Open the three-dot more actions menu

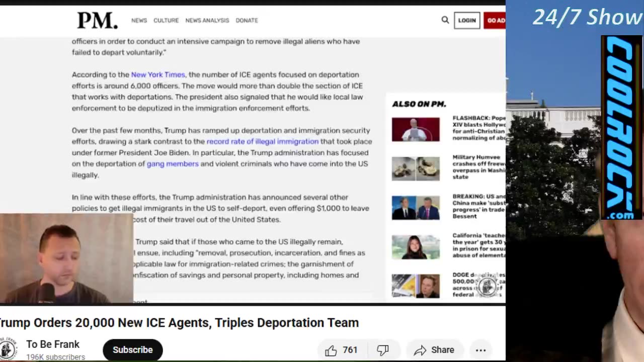(480, 350)
